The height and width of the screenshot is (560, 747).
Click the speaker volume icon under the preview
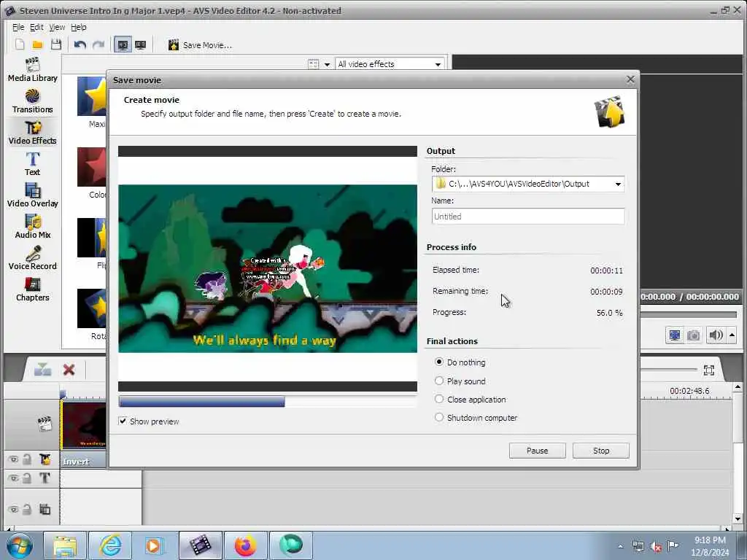click(x=716, y=335)
